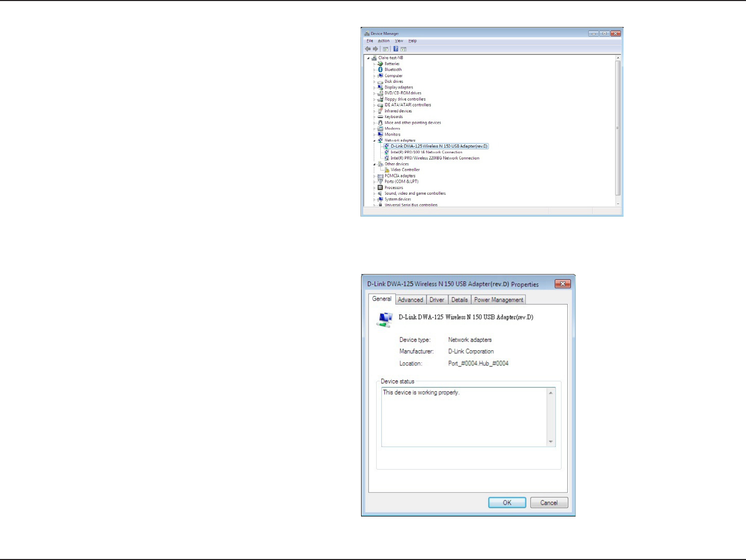Click the Modems category icon
The image size is (746, 560).
(x=380, y=128)
